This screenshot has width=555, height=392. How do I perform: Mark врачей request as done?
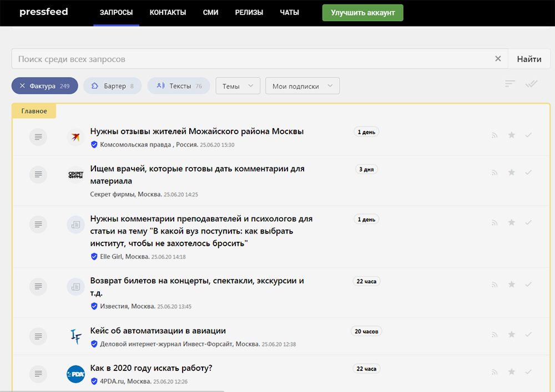[528, 172]
